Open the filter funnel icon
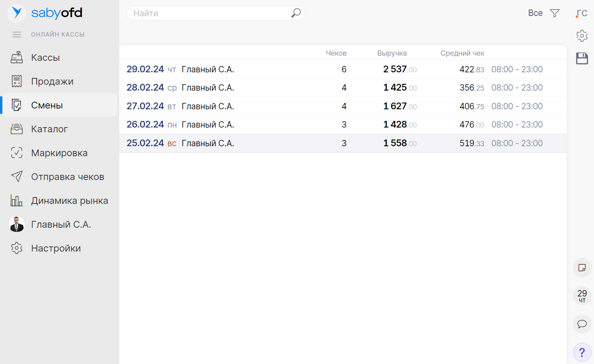 (555, 13)
